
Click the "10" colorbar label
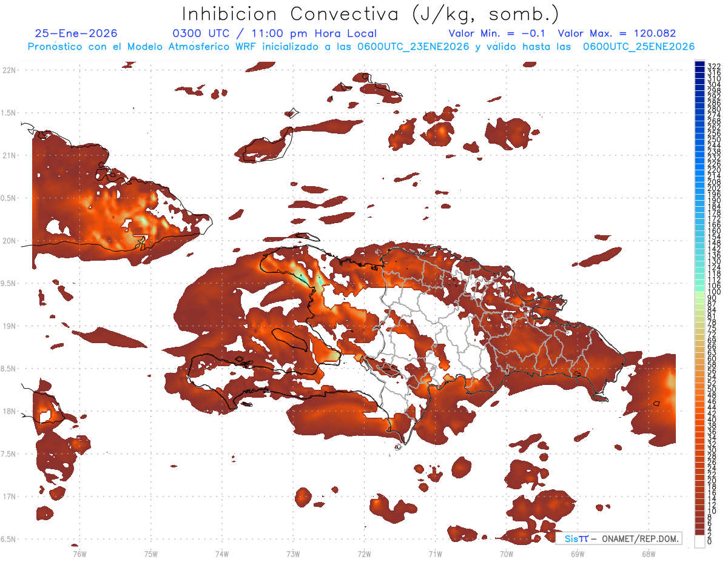712,511
